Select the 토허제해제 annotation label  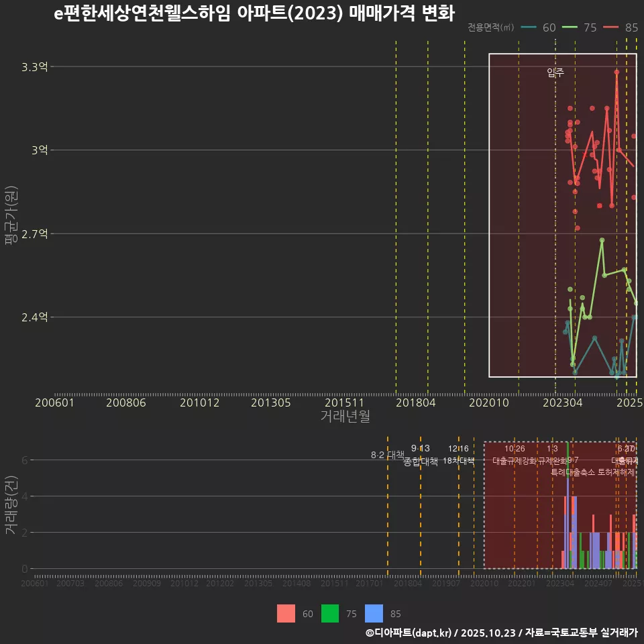615,472
